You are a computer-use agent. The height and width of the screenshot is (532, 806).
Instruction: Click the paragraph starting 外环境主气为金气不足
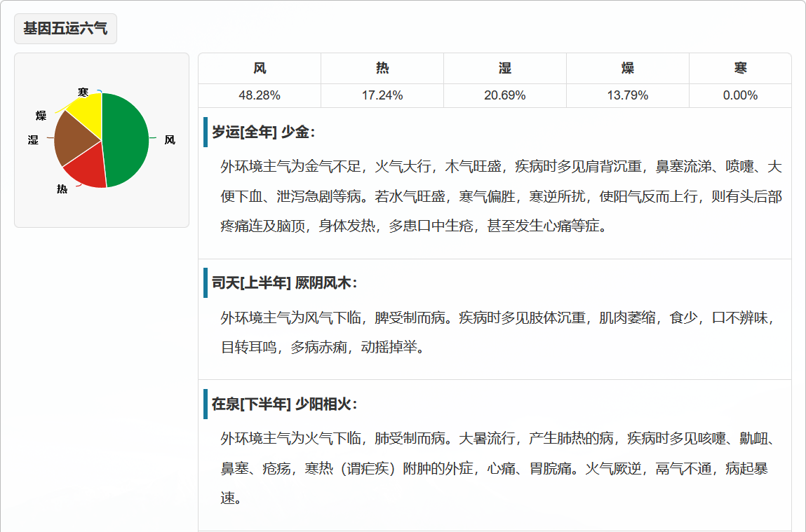coord(501,196)
